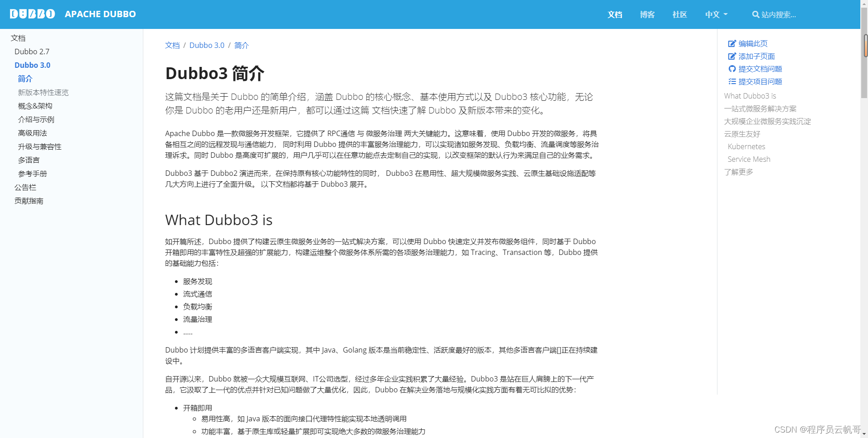The width and height of the screenshot is (868, 438).
Task: Click the 文档 sidebar root heading
Action: [x=18, y=38]
